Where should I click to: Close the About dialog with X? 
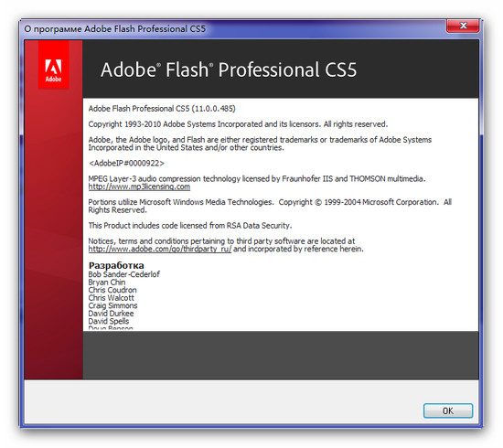point(463,26)
